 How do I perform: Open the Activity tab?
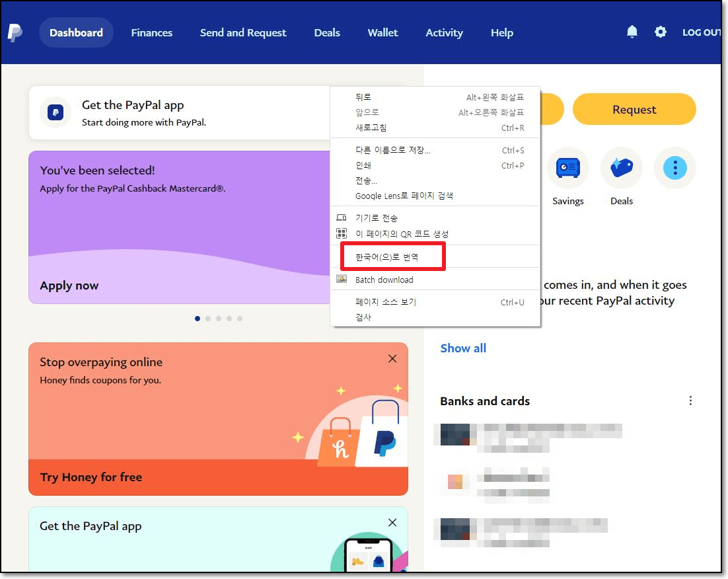click(x=445, y=32)
